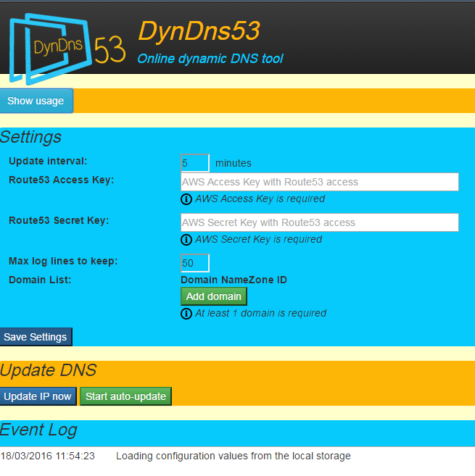Focus the Route53 Access Key field
The width and height of the screenshot is (475, 476).
point(320,182)
